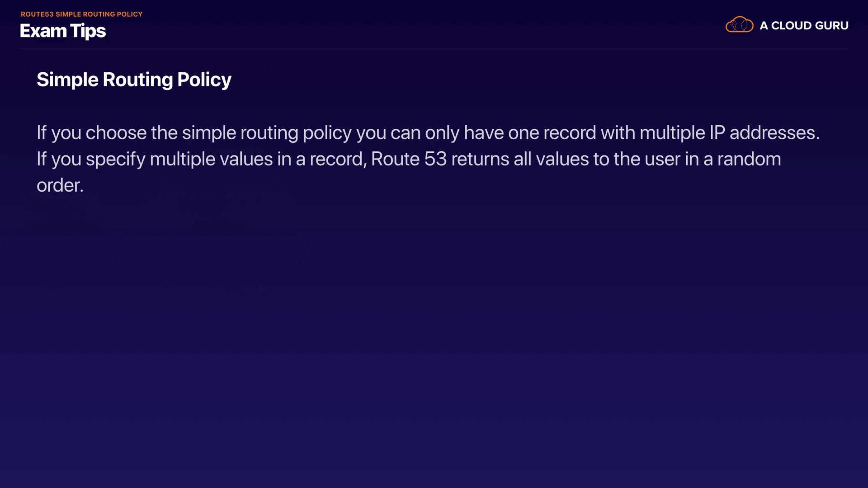The image size is (868, 488).
Task: Click the "Exam Tips" slide title
Action: (x=63, y=31)
